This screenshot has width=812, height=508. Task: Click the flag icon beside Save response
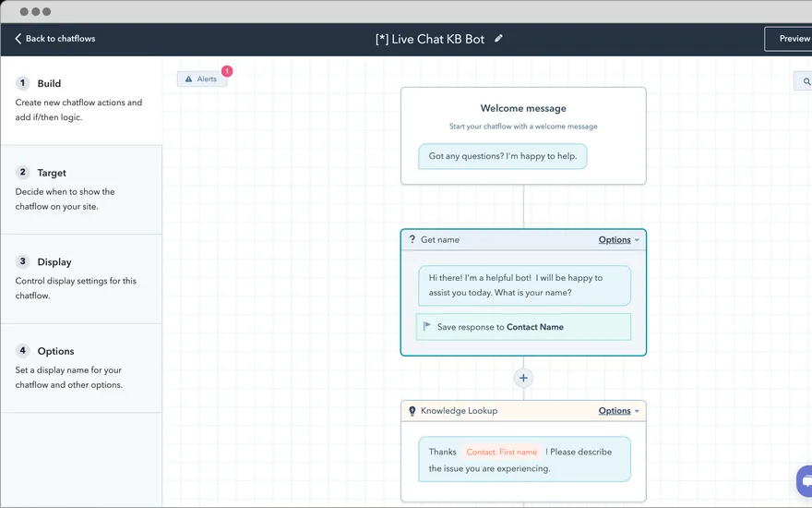(426, 326)
